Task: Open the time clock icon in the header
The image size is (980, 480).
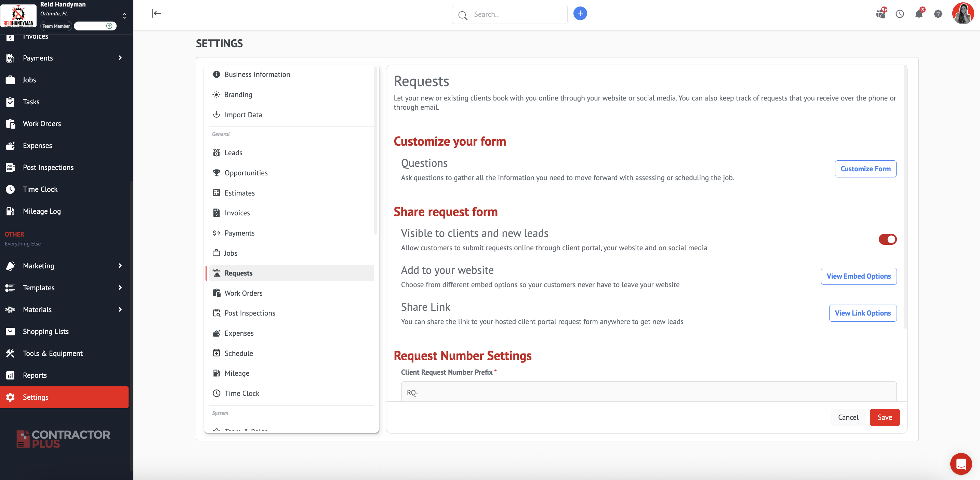Action: coord(899,14)
